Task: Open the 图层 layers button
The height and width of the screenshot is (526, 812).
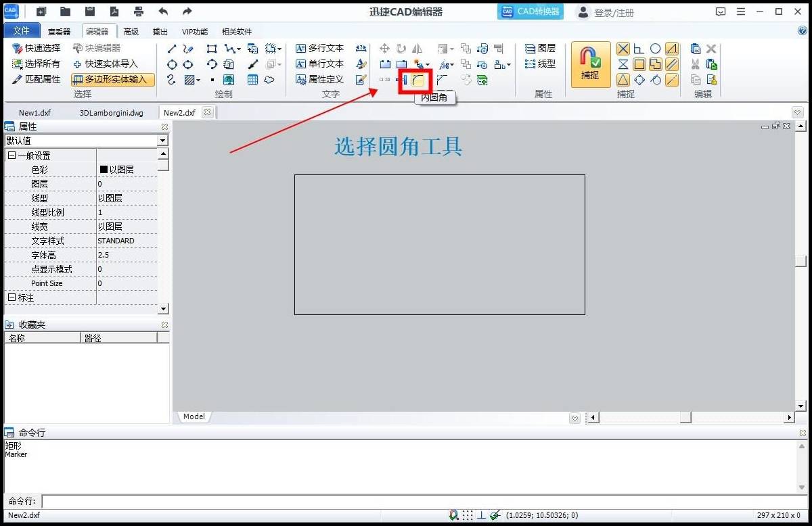Action: point(540,49)
